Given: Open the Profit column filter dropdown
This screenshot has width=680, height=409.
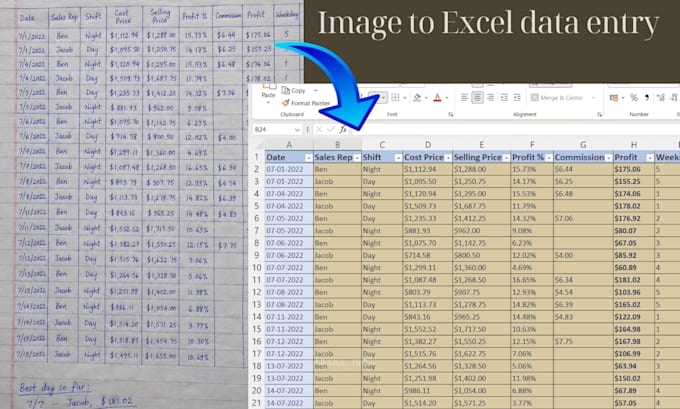Looking at the screenshot, I should [649, 158].
